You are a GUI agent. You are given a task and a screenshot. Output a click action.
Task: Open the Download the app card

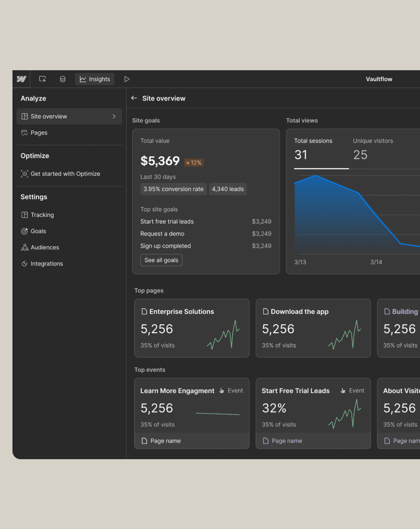tap(313, 328)
